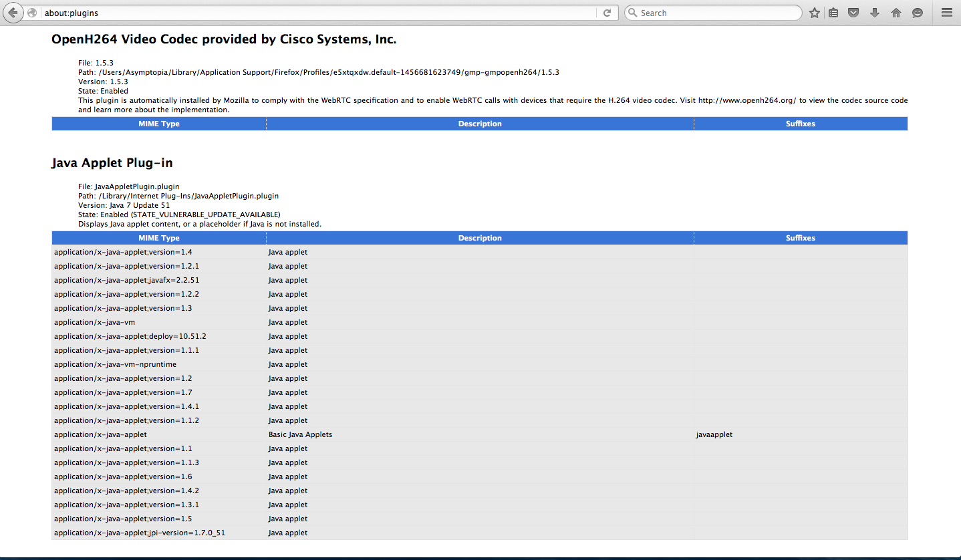Show bookmarks list icon
This screenshot has width=961, height=560.
click(833, 13)
